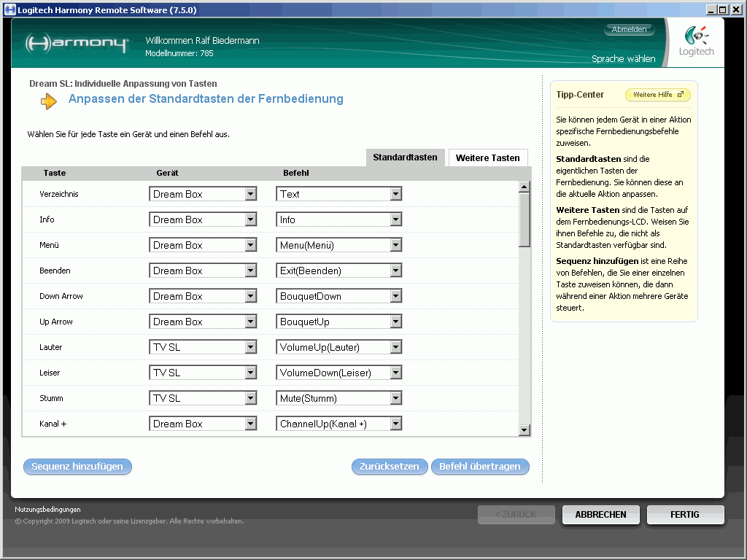Viewport: 747px width, 560px height.
Task: Click the Logitech logo icon
Action: point(696,36)
